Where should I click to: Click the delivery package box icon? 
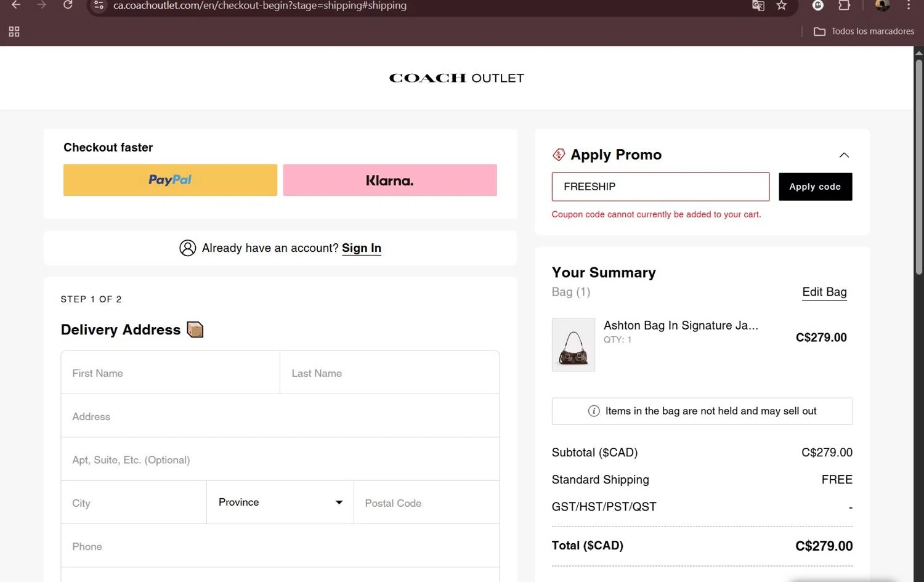click(195, 329)
